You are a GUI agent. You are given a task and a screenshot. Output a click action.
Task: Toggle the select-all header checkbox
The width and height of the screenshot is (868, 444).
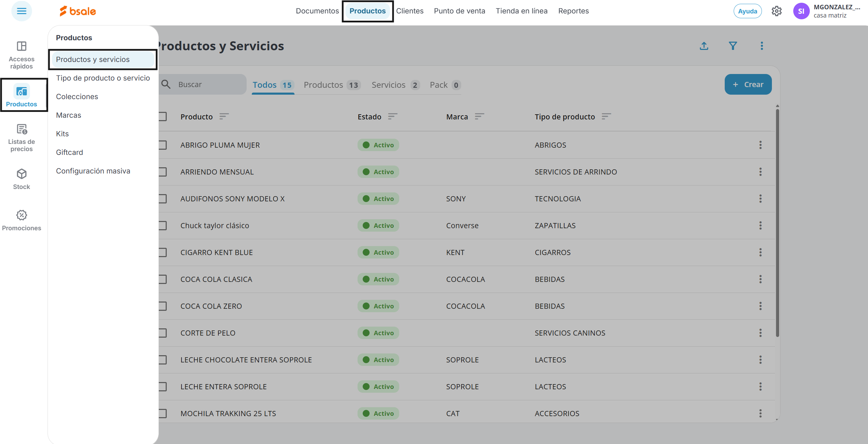[x=163, y=117]
